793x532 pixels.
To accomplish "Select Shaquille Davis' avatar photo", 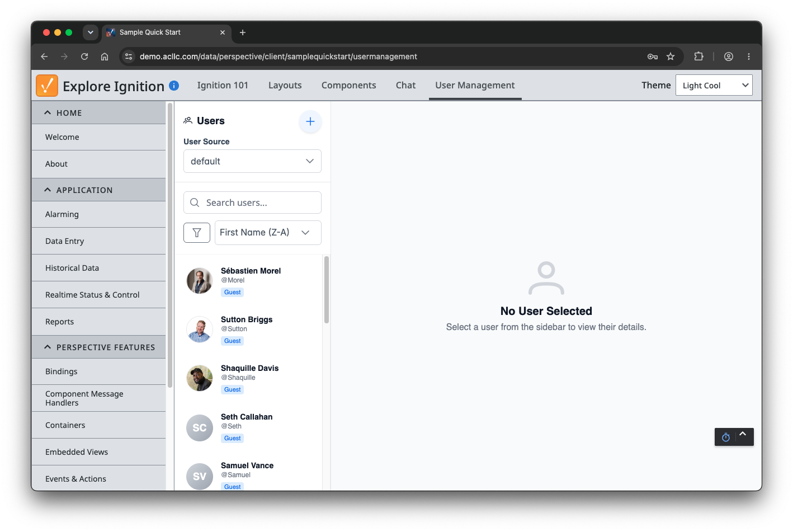I will [200, 378].
